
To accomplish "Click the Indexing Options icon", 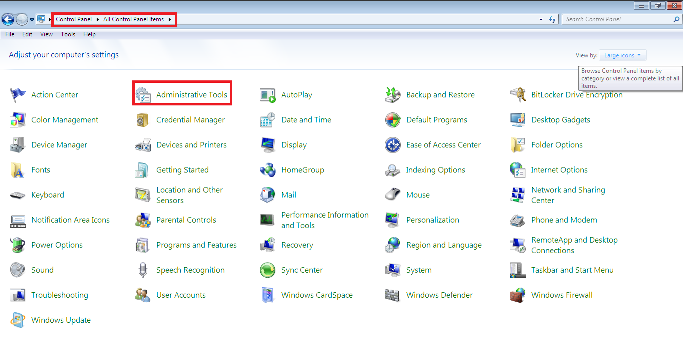I will 392,170.
